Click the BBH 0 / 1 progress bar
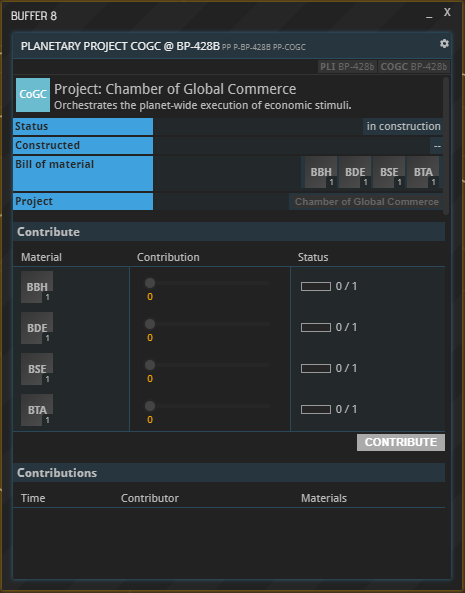 click(x=316, y=286)
